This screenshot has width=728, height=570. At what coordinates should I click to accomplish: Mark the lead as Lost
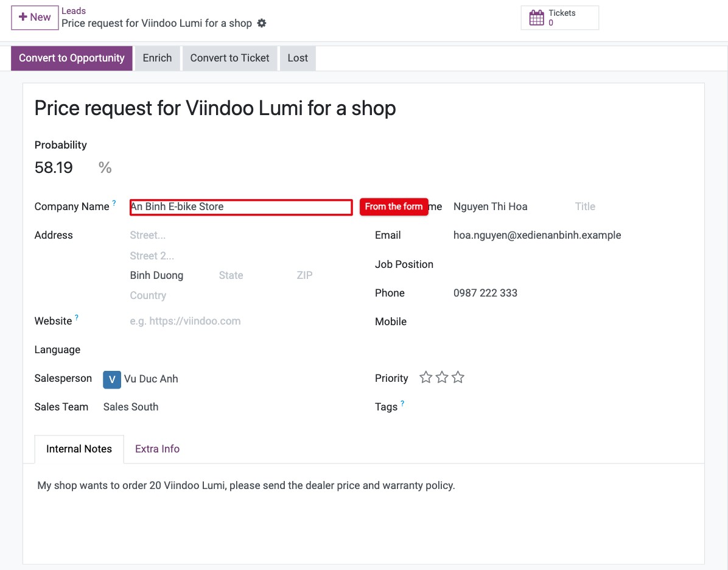coord(298,58)
